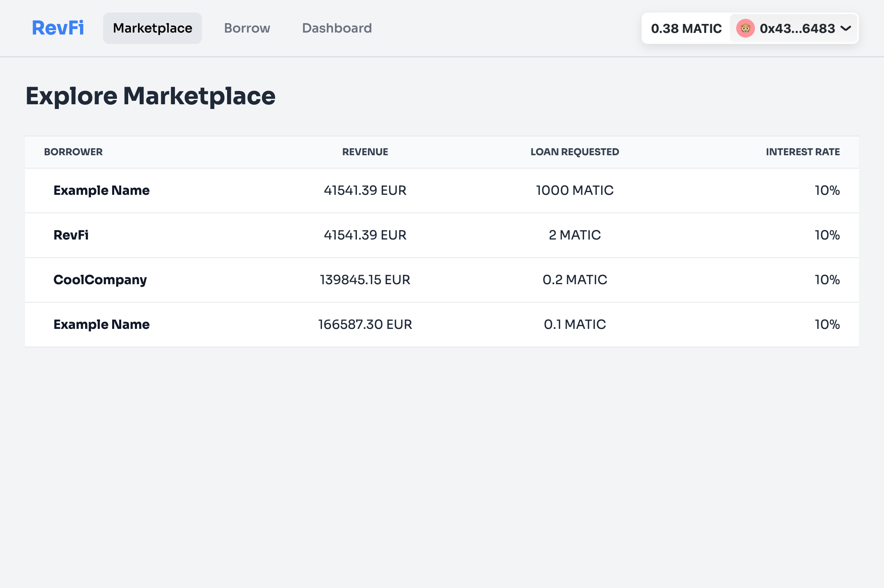Click revenue 41541.39 EUR in RevFi row

[x=365, y=235]
